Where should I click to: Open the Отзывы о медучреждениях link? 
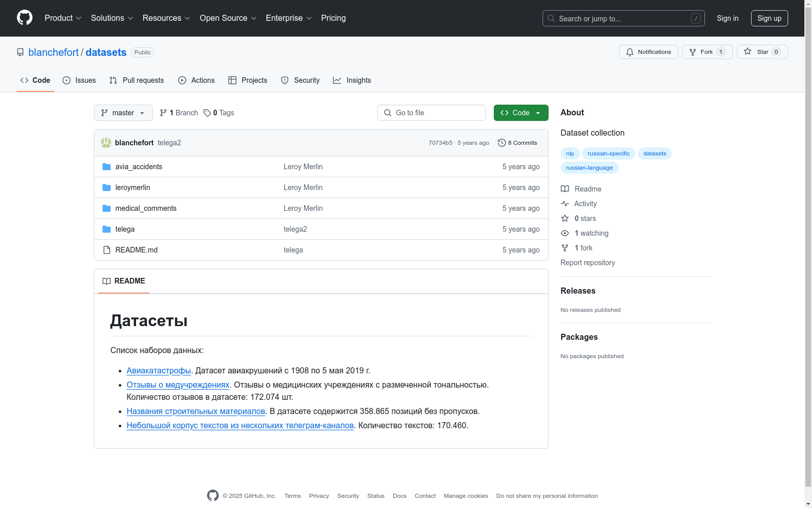pyautogui.click(x=178, y=385)
